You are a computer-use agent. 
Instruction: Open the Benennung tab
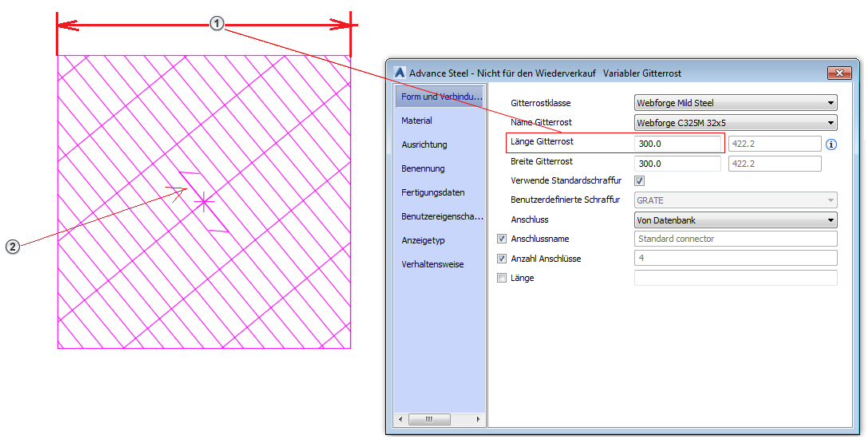(x=423, y=168)
